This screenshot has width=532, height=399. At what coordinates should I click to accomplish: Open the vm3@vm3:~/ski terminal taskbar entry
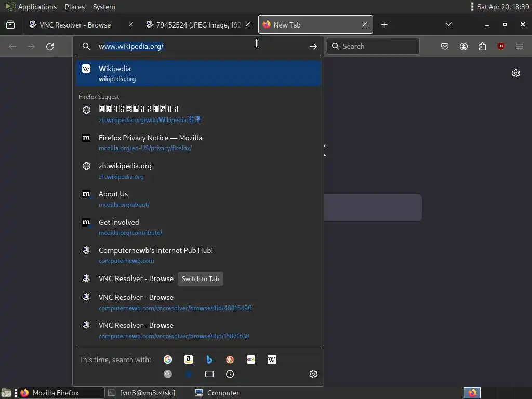[x=148, y=393]
